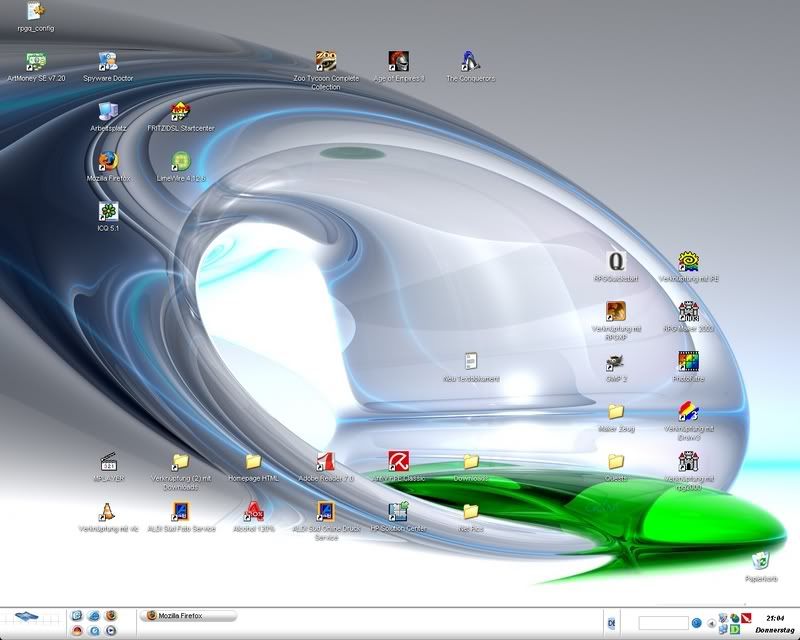Launch Zoo Tycoon Complete Collection
The width and height of the screenshot is (800, 640).
[325, 61]
